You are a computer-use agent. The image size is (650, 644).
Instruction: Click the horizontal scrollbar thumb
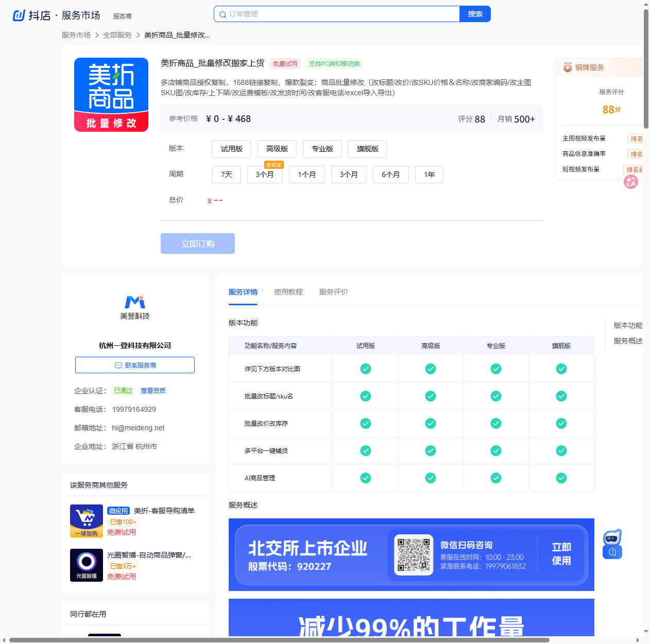[x=279, y=640]
